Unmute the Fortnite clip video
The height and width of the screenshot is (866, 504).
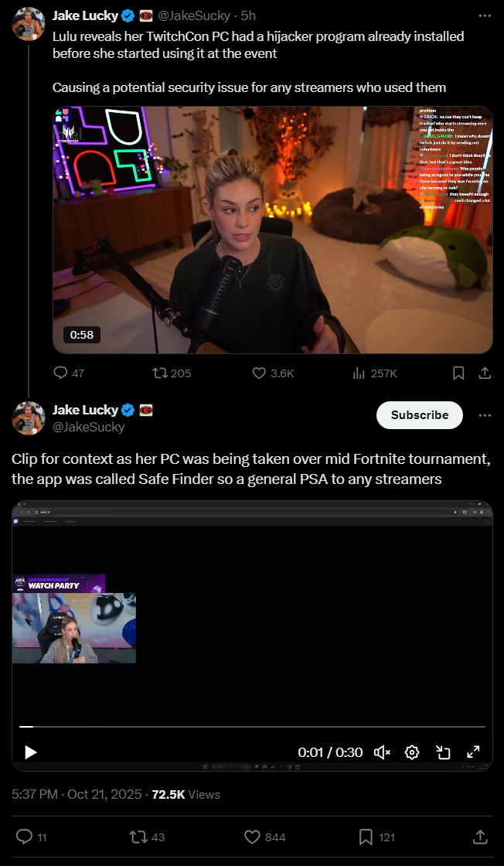pos(382,752)
